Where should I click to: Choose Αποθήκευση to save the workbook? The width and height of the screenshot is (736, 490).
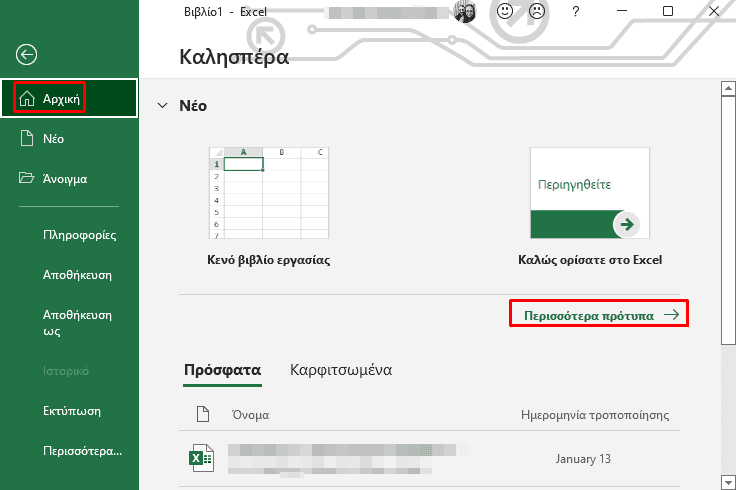pyautogui.click(x=77, y=275)
